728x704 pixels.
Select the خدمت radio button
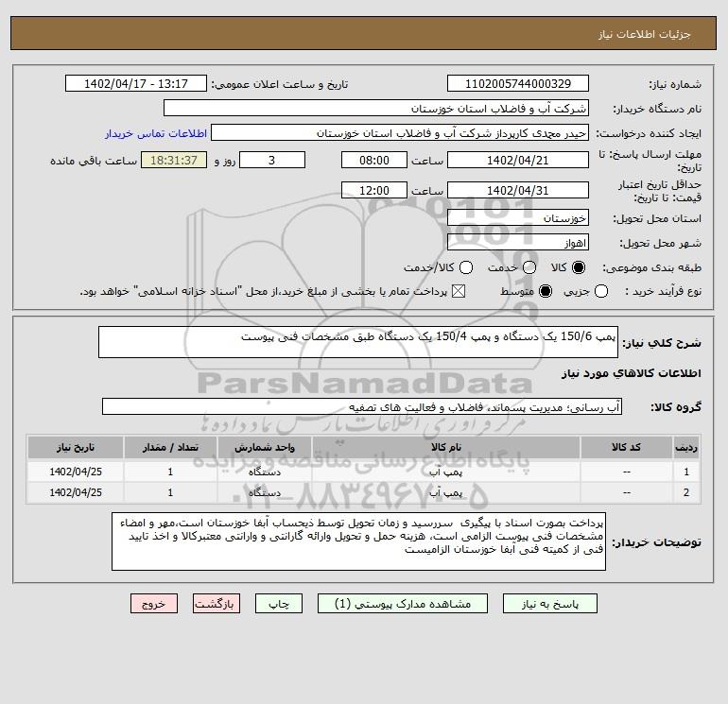pos(529,267)
